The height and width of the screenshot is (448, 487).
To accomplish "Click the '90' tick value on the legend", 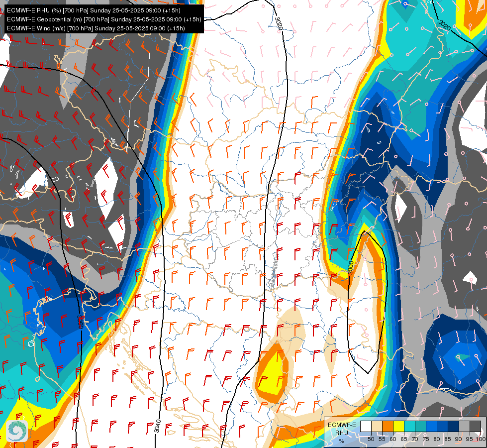I will coord(459,439).
